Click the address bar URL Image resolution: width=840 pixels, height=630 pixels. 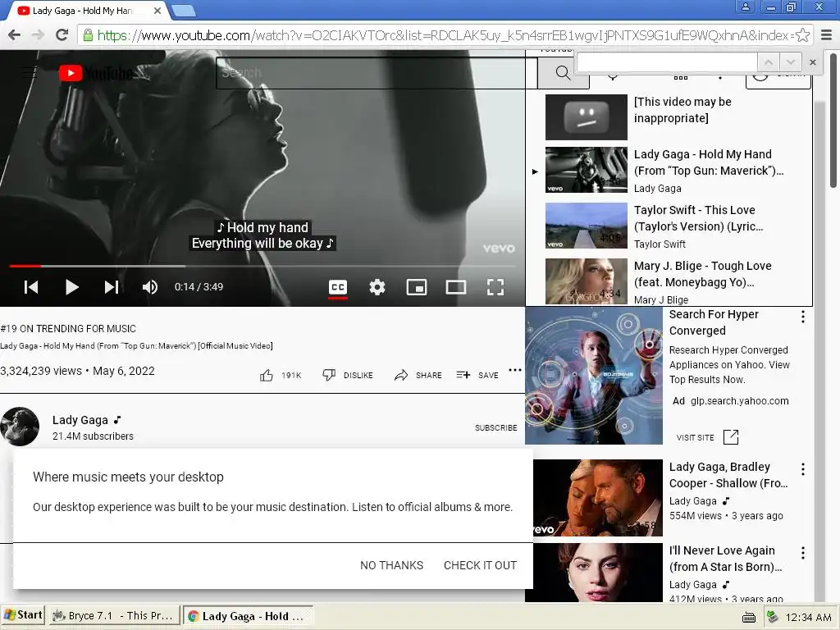445,35
